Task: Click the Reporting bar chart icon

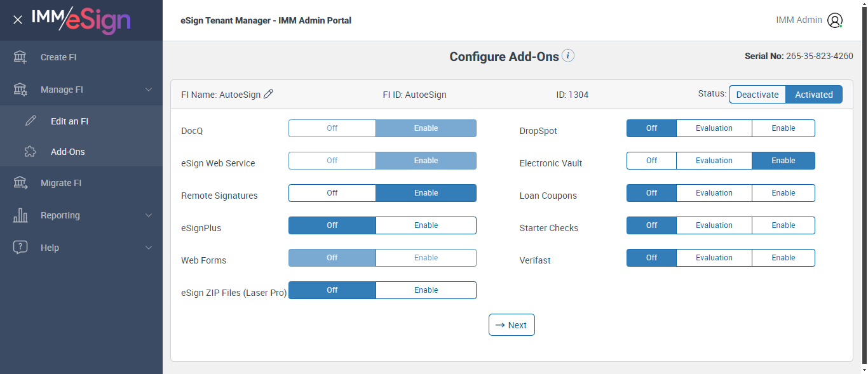Action: tap(20, 215)
